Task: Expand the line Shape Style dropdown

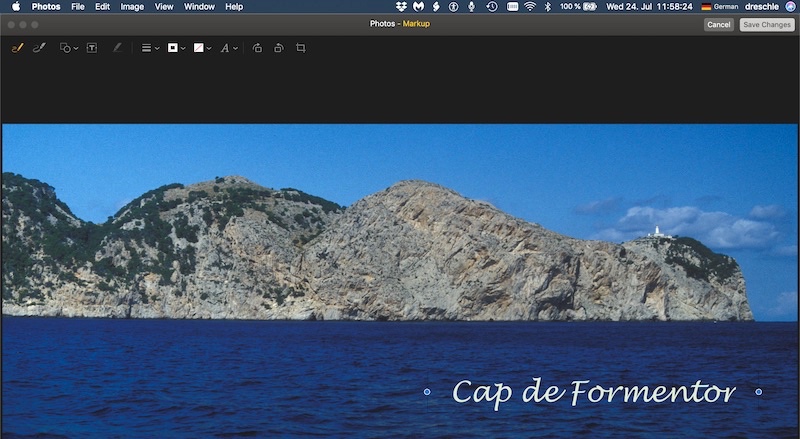Action: (x=149, y=47)
